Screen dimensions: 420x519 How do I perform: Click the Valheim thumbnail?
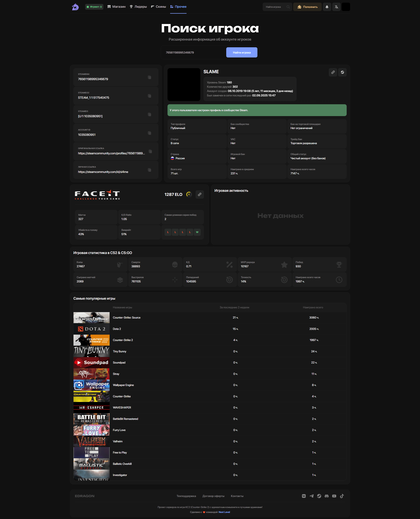pyautogui.click(x=91, y=442)
